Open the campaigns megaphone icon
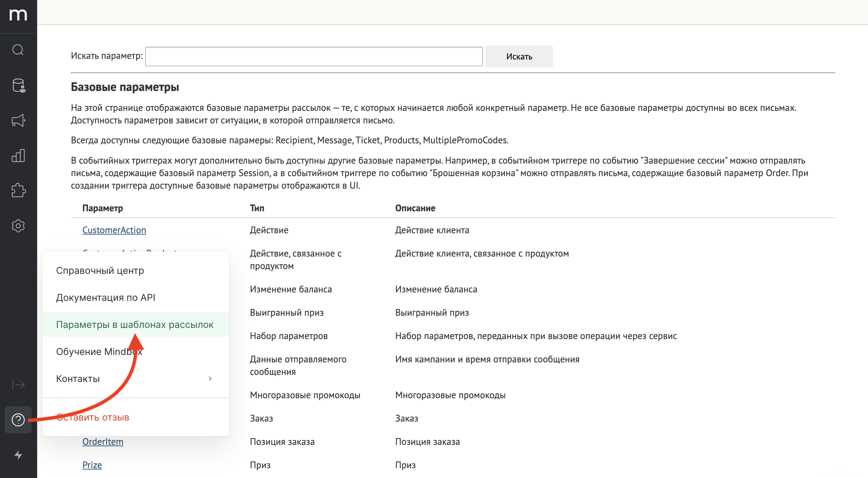The width and height of the screenshot is (868, 478). click(x=18, y=120)
